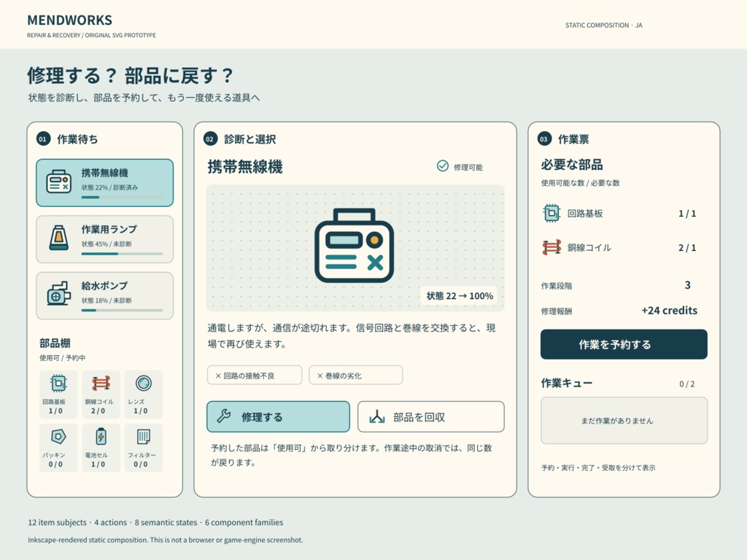Click the 作業を予約する button

(x=624, y=344)
